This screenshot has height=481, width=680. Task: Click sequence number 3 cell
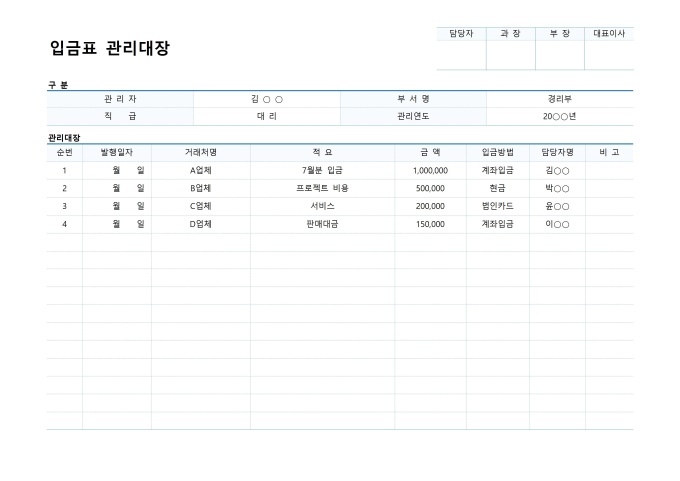65,206
